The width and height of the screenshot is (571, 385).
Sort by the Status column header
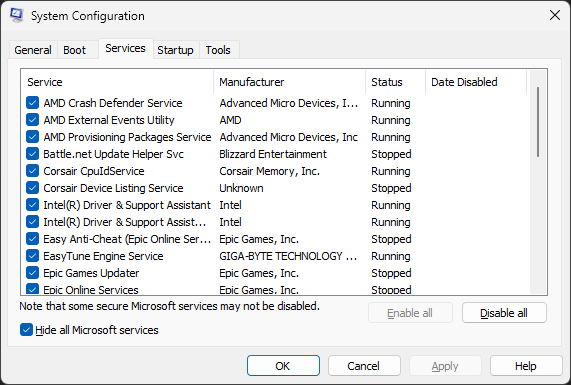click(x=395, y=82)
